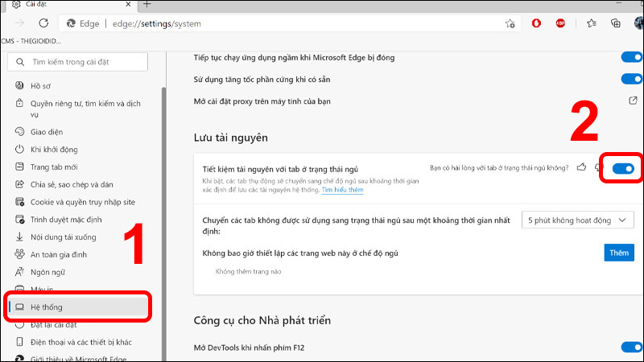Image resolution: width=644 pixels, height=362 pixels.
Task: Open proxy settings external link icon
Action: click(x=633, y=101)
